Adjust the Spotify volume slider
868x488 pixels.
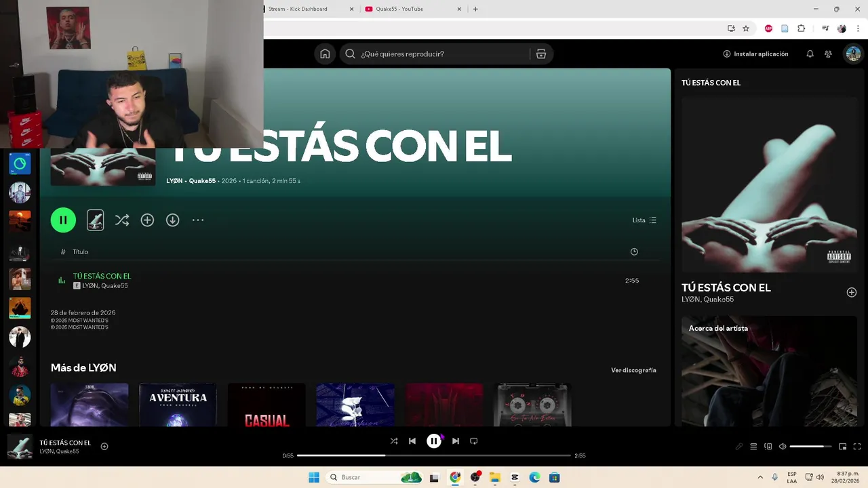click(x=811, y=447)
